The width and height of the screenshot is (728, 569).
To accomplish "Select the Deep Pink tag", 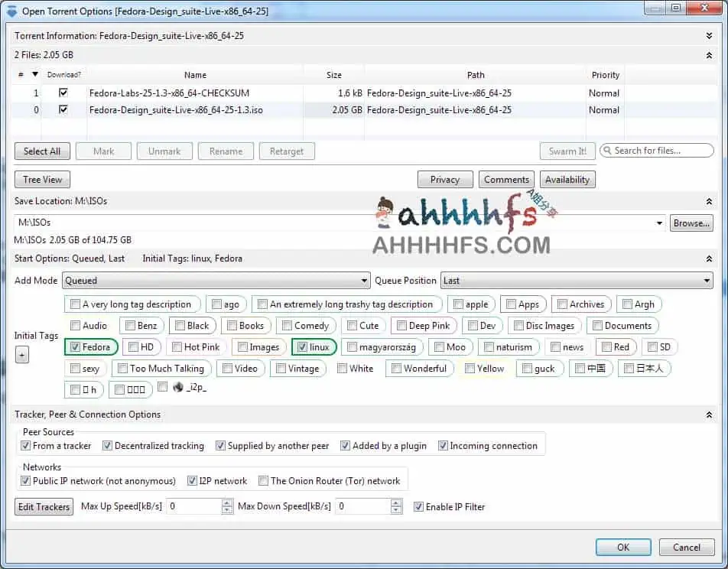I will [424, 326].
